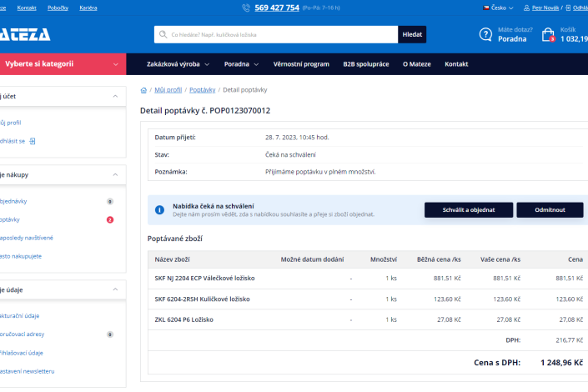Open the login details link

[x=22, y=353]
